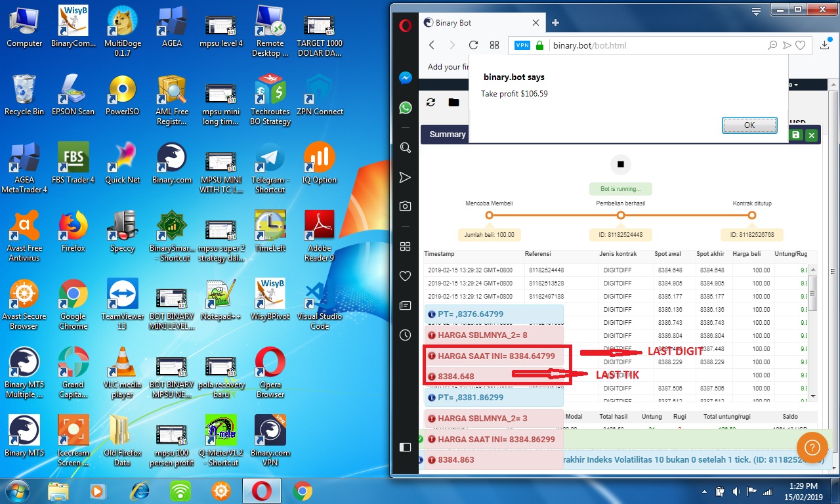The height and width of the screenshot is (504, 840).
Task: Toggle the sidebar panel icon at bottom
Action: (406, 447)
